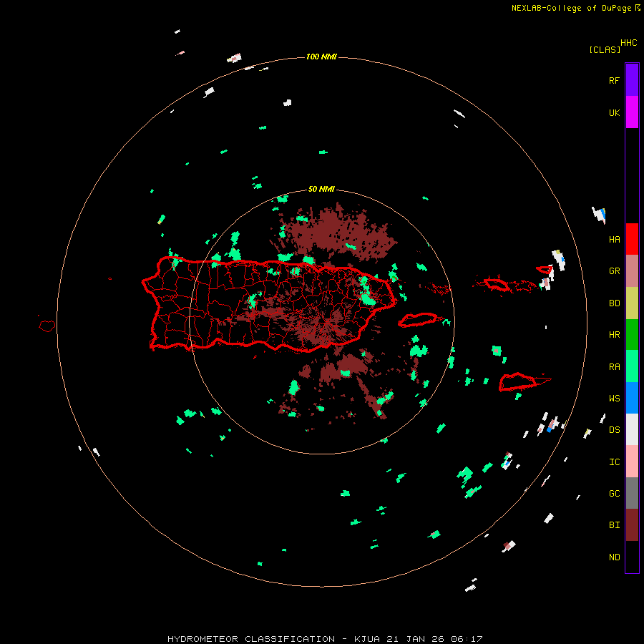Pick the WS blue legend swatch
The image size is (644, 644).
pos(632,398)
